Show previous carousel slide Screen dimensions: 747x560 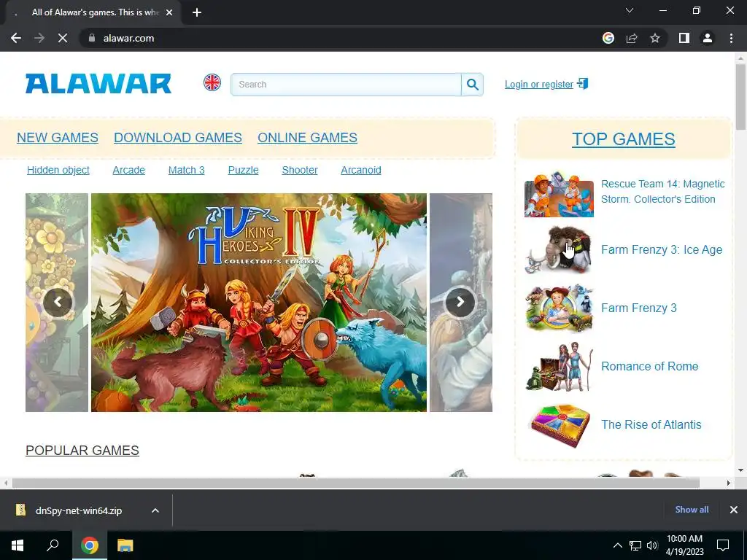pos(58,302)
